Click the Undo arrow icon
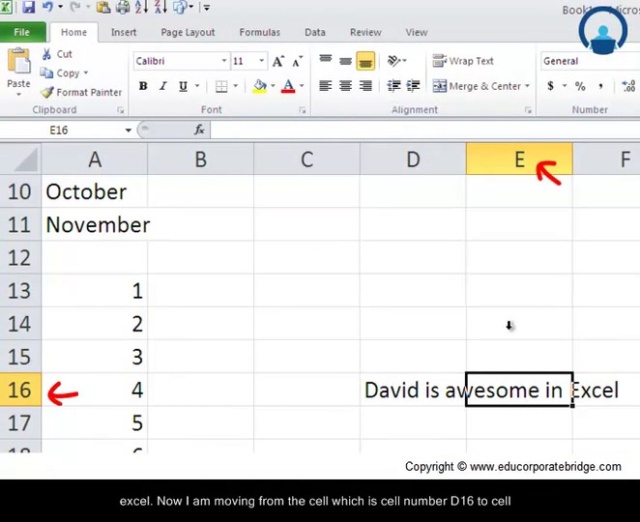 [48, 7]
